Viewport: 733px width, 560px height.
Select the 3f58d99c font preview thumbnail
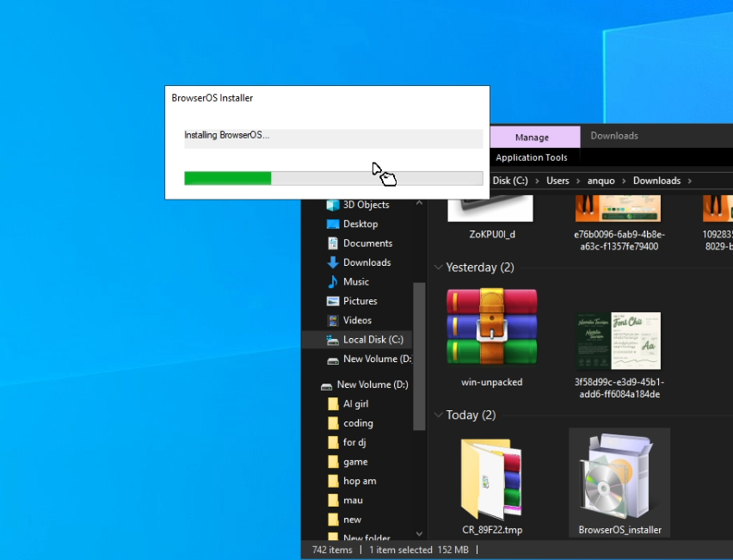tap(619, 341)
